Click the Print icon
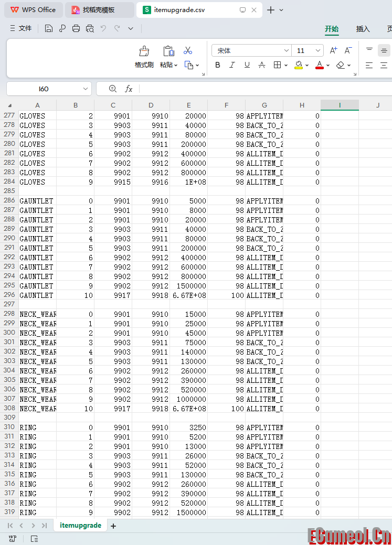Screen dimensions: 392x545 tap(76, 29)
